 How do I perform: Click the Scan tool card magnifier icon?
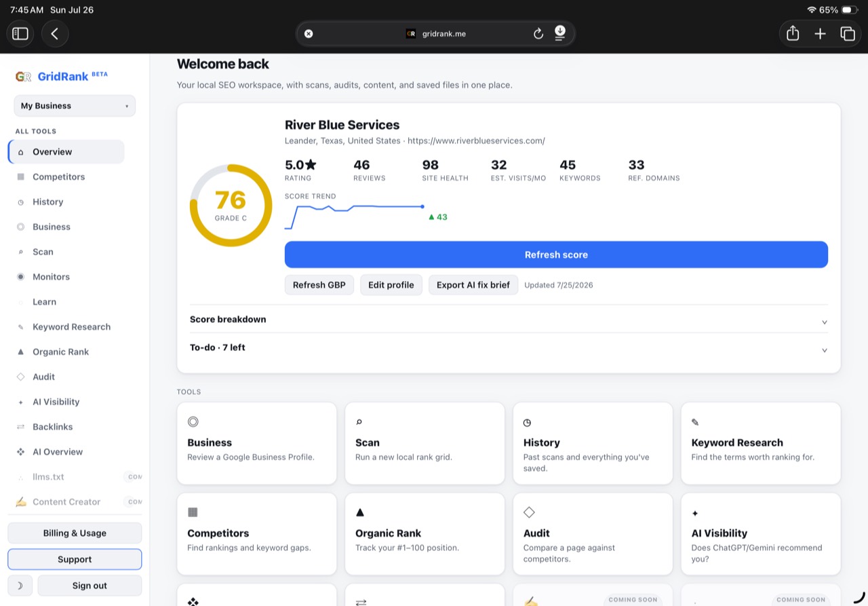359,422
